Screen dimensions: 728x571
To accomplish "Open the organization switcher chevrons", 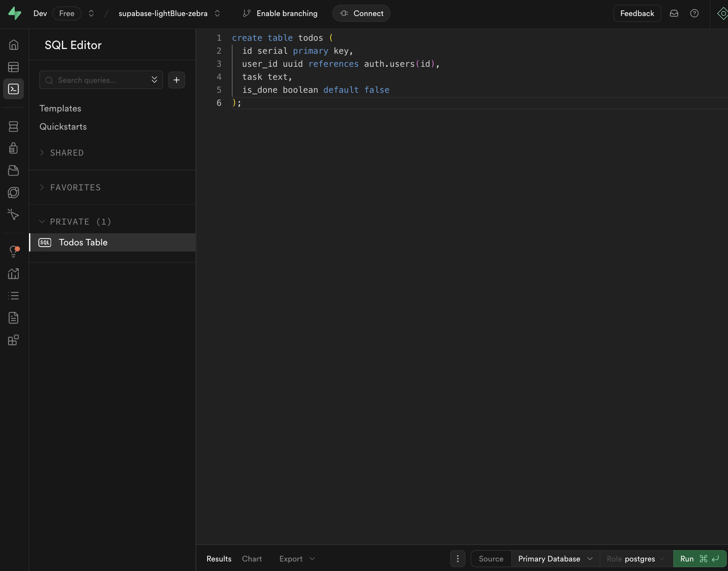I will pyautogui.click(x=91, y=13).
